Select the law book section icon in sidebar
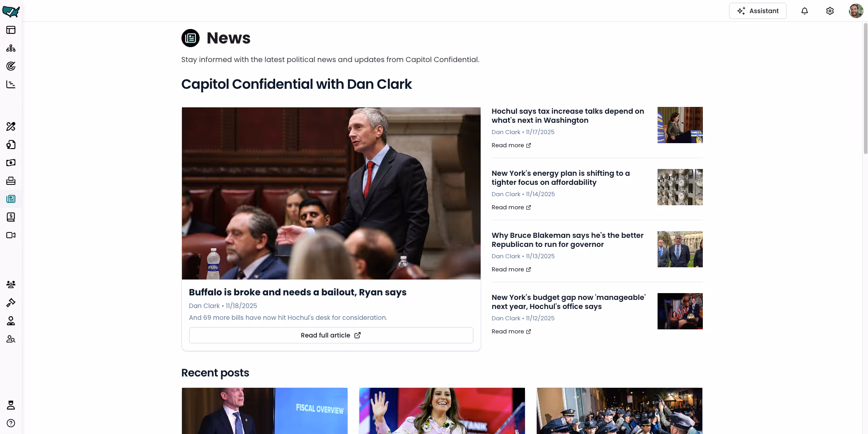This screenshot has height=434, width=868. coord(11,217)
